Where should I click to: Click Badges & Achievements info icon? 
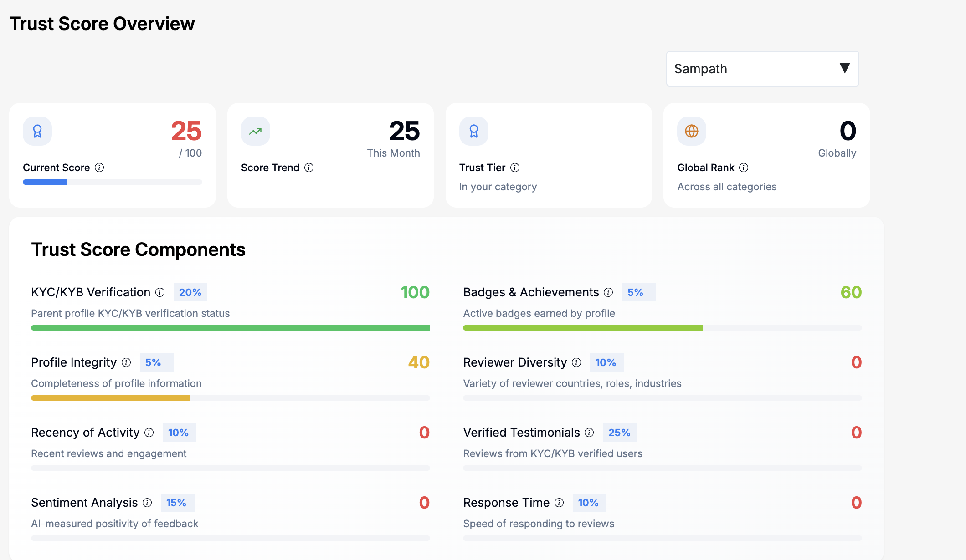tap(608, 292)
